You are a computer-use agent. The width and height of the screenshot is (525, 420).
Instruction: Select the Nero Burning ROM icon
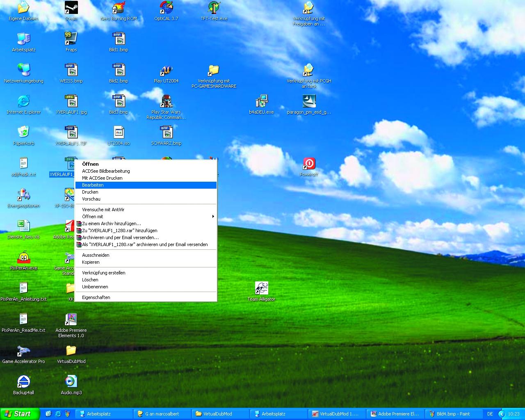(x=119, y=8)
